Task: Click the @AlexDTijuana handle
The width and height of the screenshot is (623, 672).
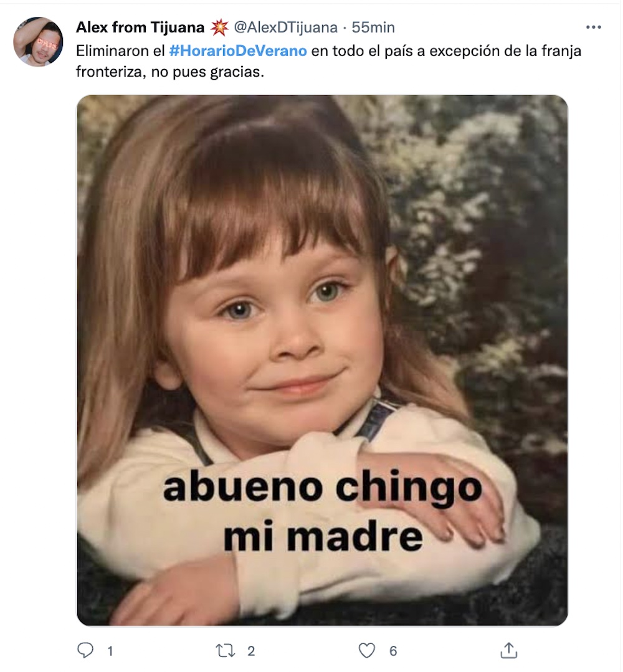Action: coord(285,27)
